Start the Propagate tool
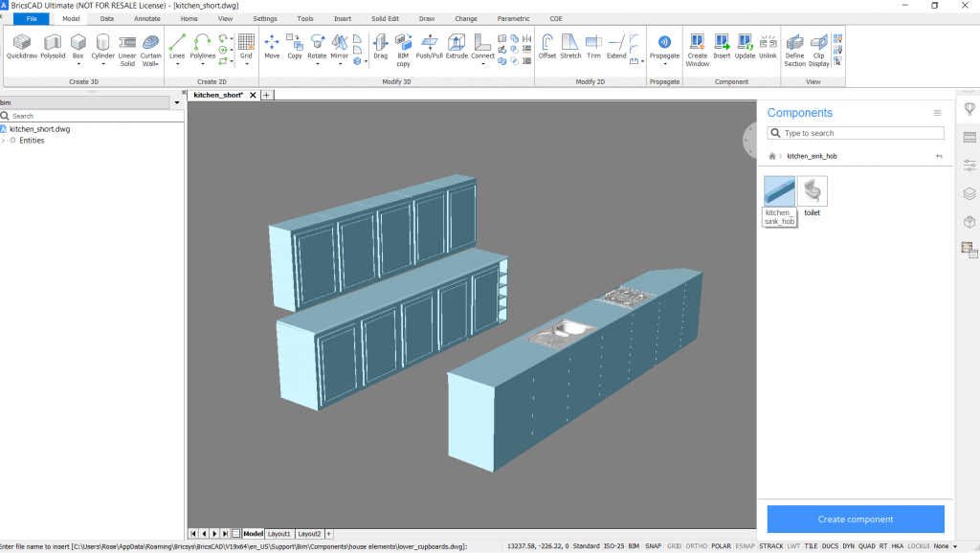Image resolution: width=980 pixels, height=553 pixels. click(x=664, y=44)
